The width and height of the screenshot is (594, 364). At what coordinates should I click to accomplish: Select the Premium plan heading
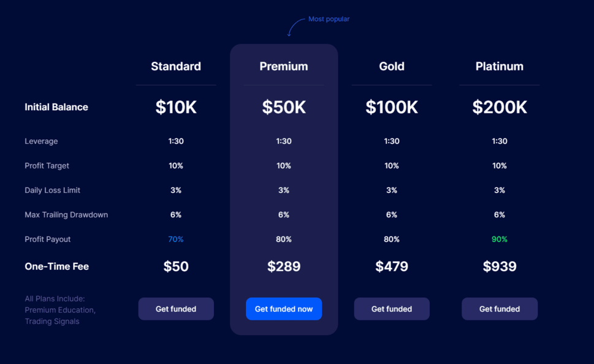coord(284,66)
